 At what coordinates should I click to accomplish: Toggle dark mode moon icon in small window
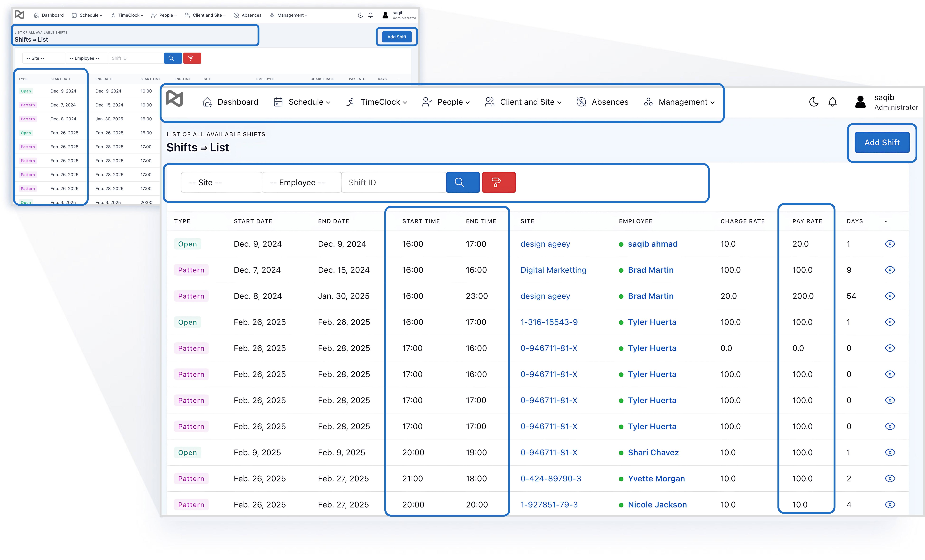(x=360, y=15)
